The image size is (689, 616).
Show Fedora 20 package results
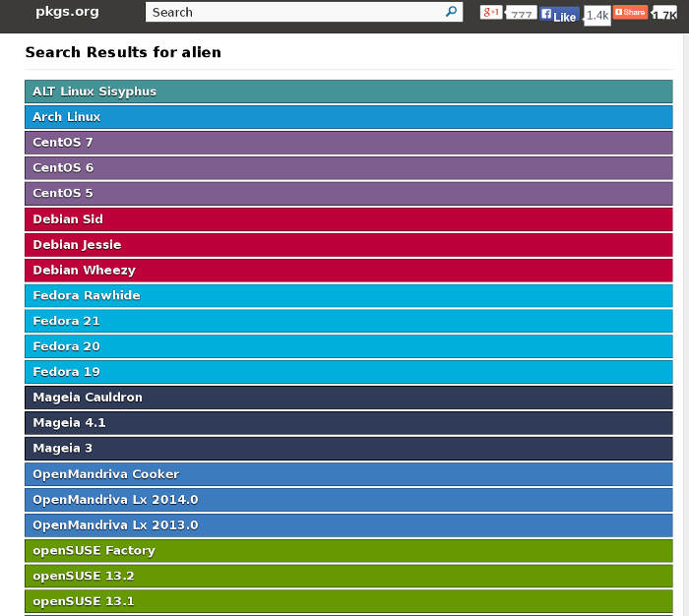[x=348, y=347]
